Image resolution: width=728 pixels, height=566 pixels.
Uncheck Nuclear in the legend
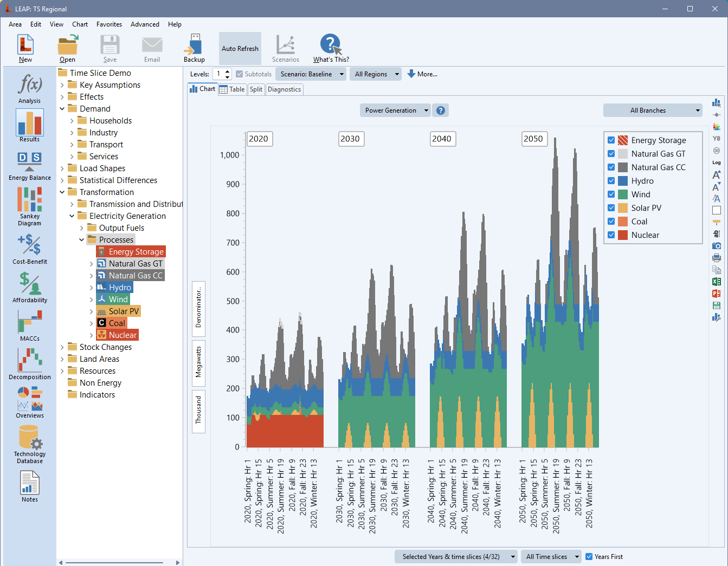pos(611,235)
